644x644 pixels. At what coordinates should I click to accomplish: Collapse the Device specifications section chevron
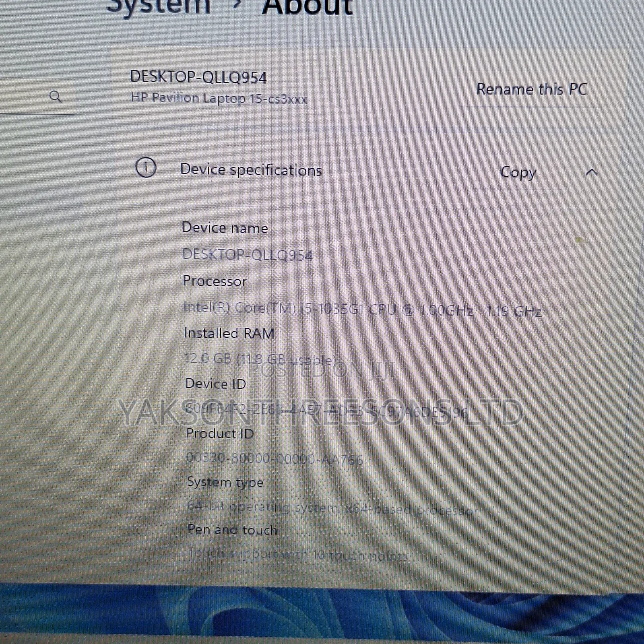click(x=591, y=173)
